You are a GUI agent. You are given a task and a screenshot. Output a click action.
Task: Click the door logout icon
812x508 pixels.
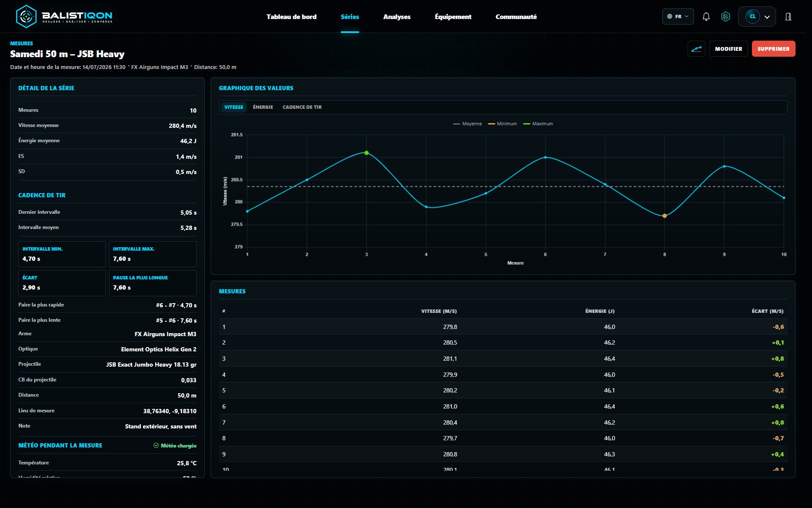[x=788, y=17]
